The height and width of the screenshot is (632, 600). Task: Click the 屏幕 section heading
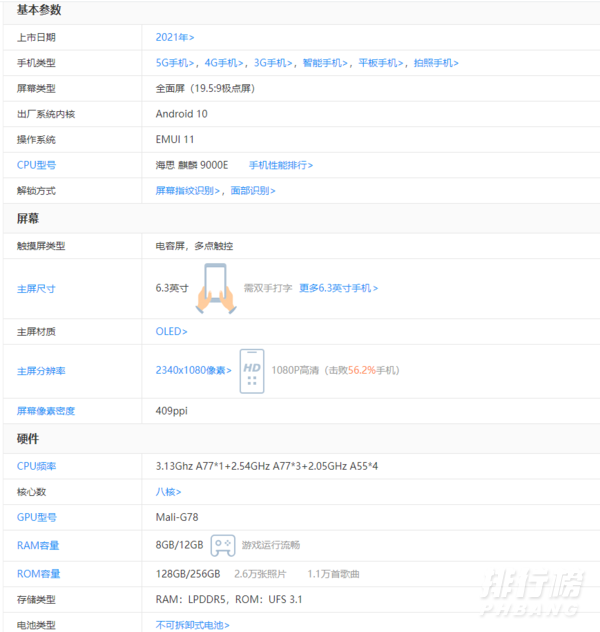tap(28, 218)
